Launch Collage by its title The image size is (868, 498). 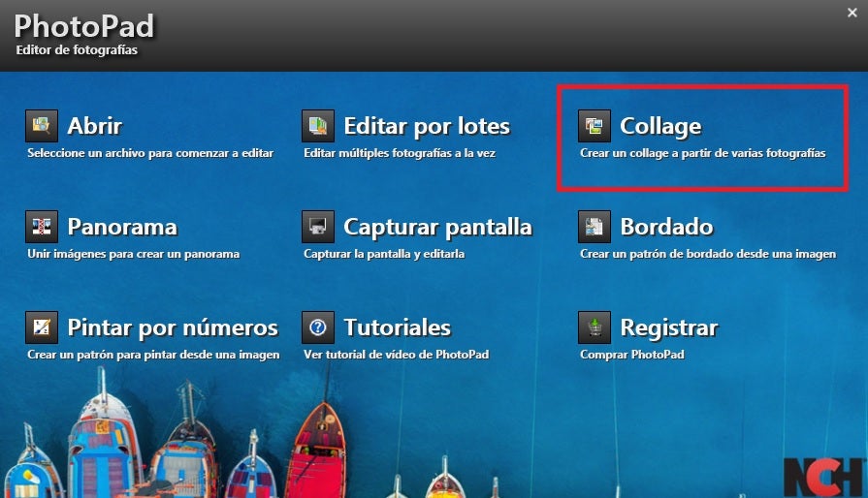pyautogui.click(x=660, y=127)
